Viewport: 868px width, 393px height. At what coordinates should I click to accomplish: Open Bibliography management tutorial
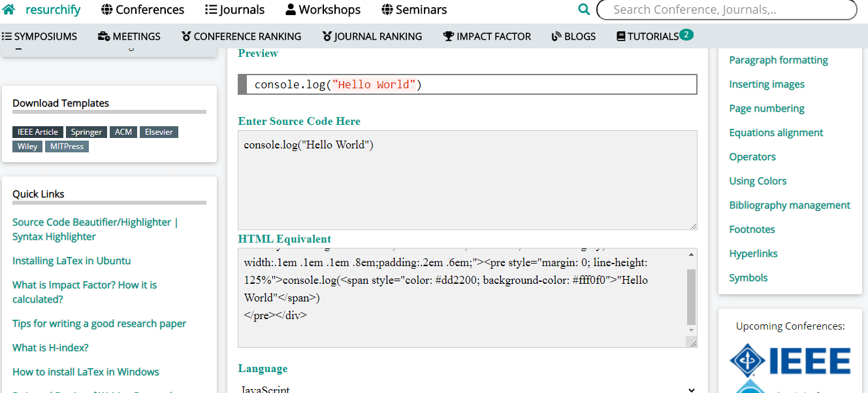pyautogui.click(x=790, y=205)
